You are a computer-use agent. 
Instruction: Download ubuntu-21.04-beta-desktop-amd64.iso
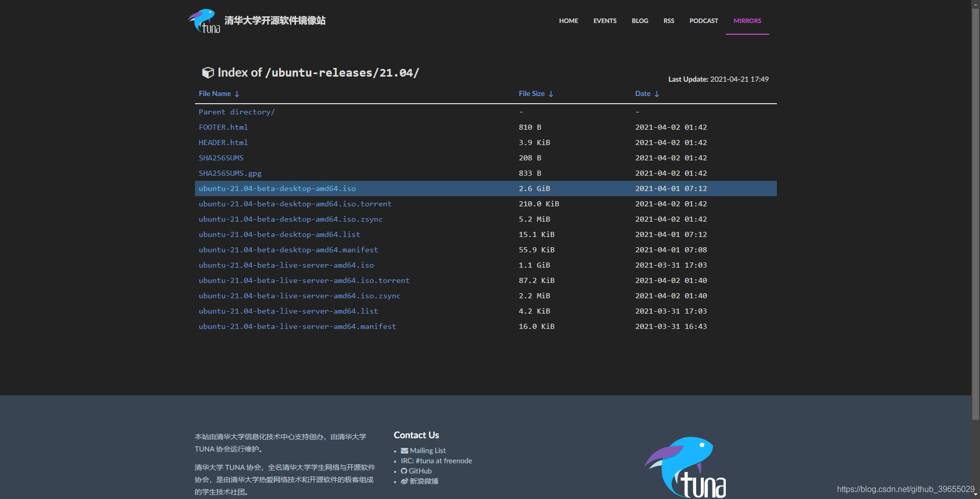277,188
